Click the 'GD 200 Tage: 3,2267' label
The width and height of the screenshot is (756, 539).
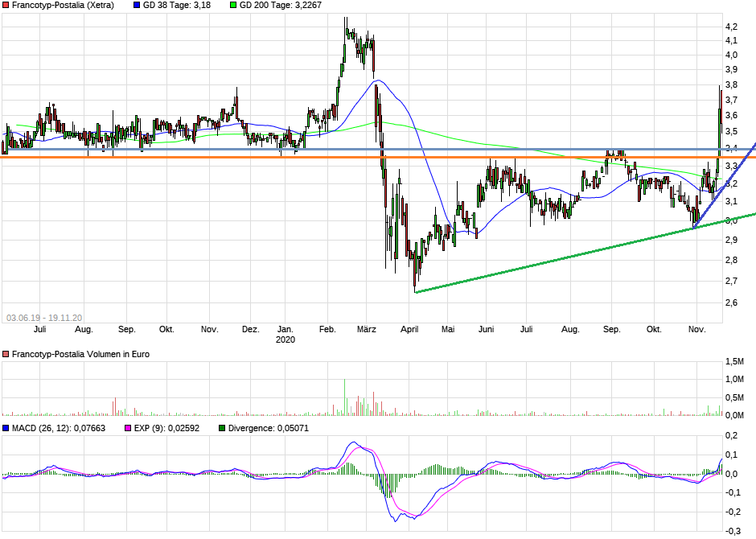(281, 6)
